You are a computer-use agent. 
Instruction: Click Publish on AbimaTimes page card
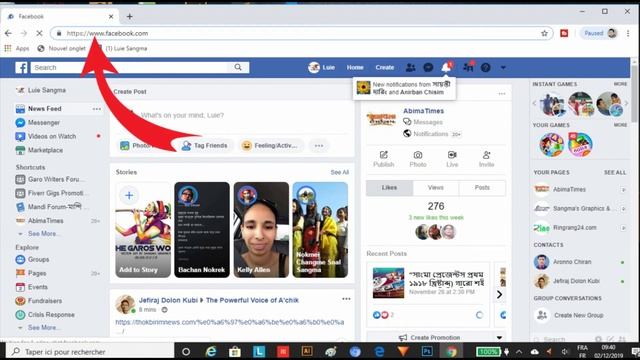pyautogui.click(x=384, y=159)
